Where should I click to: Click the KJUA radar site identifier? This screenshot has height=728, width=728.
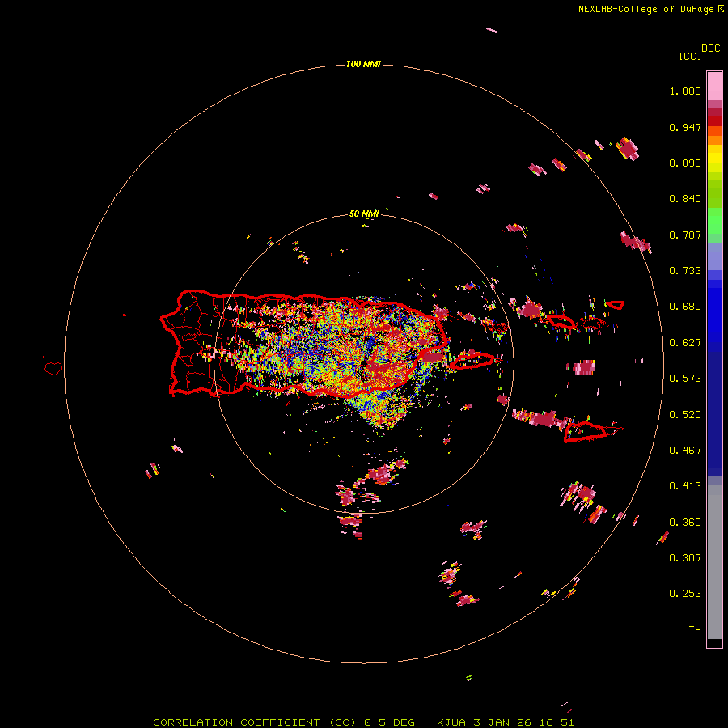point(451,722)
